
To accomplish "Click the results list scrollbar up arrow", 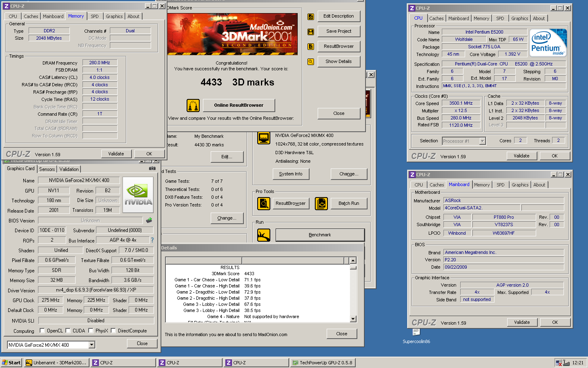I will tap(353, 260).
